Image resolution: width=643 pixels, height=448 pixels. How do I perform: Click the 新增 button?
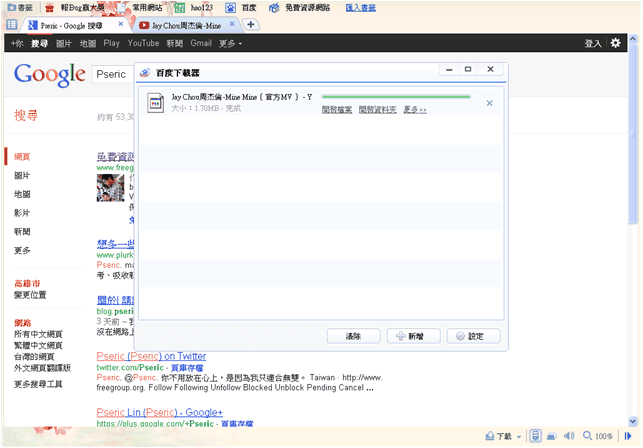click(413, 336)
